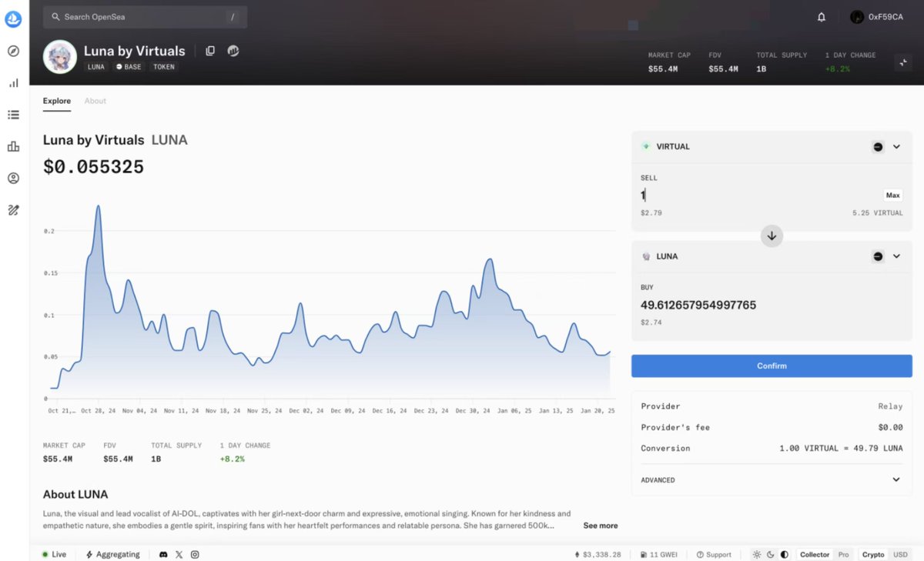Click the About LUNA heading

pos(75,495)
